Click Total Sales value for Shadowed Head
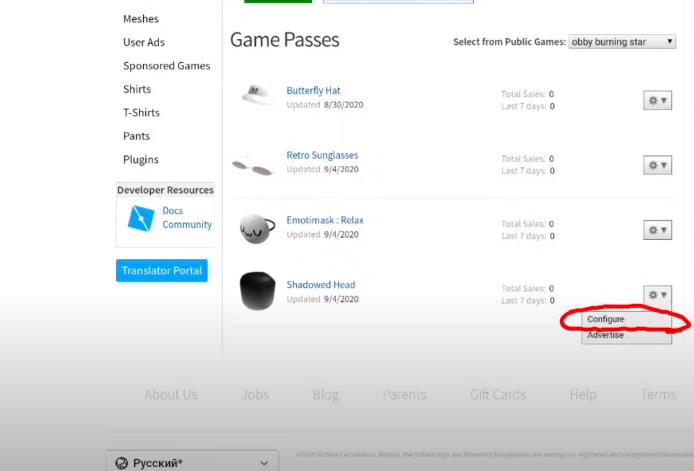This screenshot has width=694, height=471. click(x=551, y=289)
